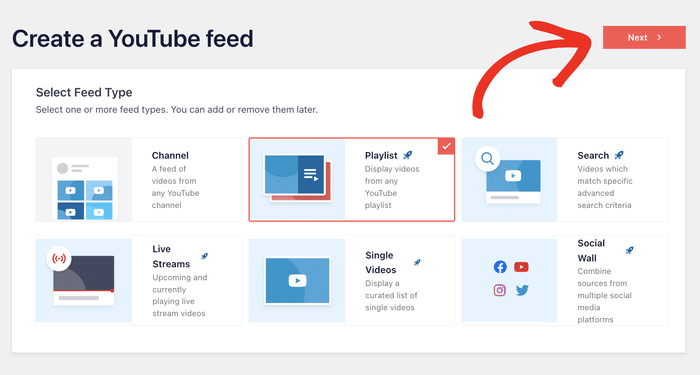Select the Search title text

(x=593, y=155)
